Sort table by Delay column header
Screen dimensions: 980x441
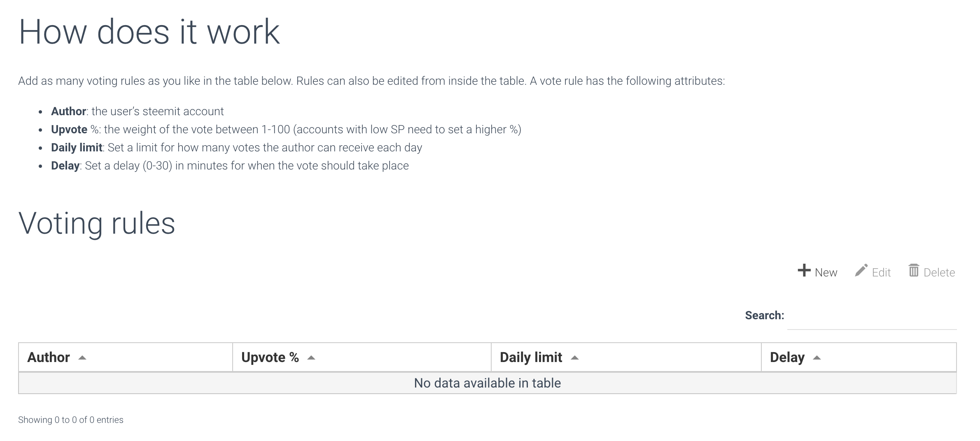787,357
